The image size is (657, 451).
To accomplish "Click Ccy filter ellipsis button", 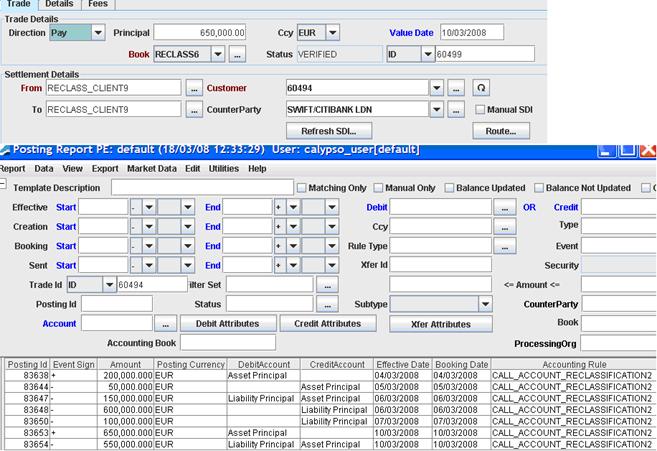I will (x=504, y=227).
